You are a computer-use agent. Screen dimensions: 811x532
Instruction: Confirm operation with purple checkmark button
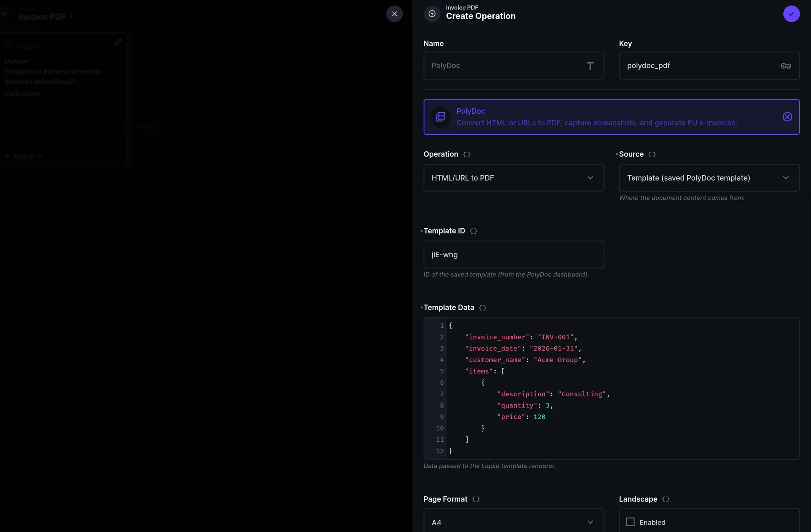tap(791, 14)
